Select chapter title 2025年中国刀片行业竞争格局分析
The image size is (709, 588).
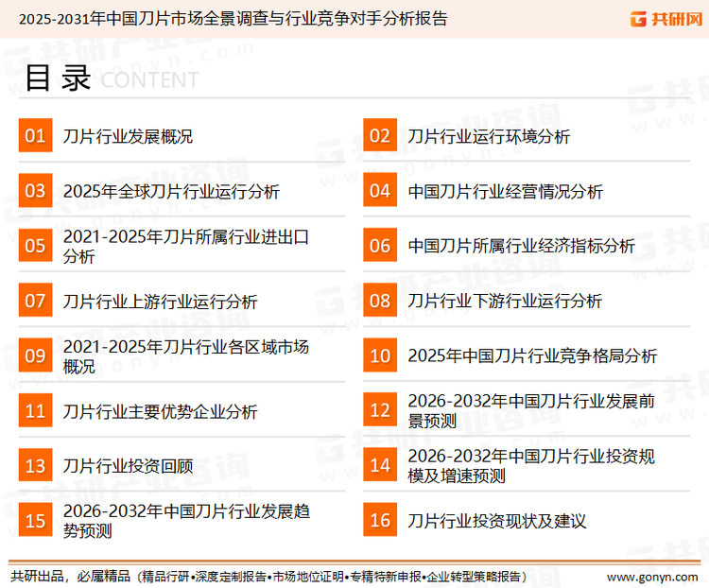532,356
